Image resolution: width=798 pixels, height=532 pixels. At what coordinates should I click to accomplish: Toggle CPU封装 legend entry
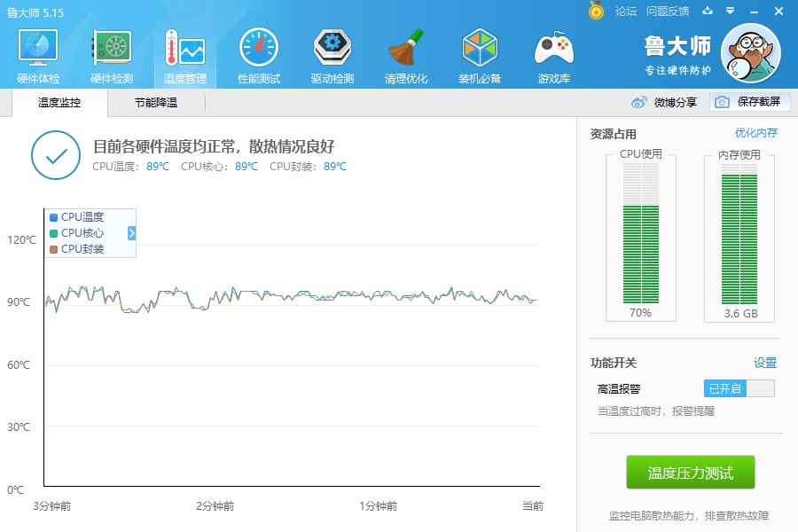[x=76, y=249]
